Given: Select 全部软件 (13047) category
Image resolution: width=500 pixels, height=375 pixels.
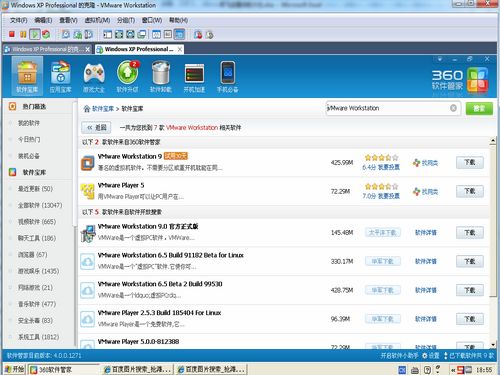Looking at the screenshot, I should (40, 205).
